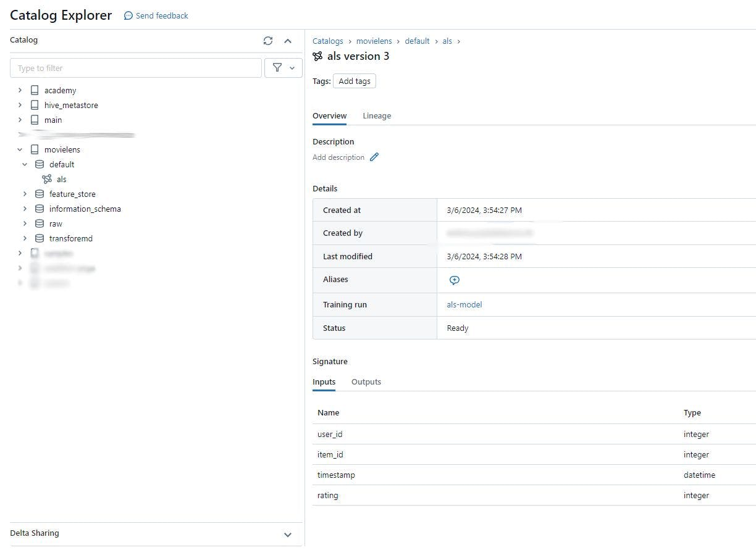Viewport: 756px width, 550px height.
Task: Add an alias via the bubble icon
Action: pyautogui.click(x=455, y=280)
